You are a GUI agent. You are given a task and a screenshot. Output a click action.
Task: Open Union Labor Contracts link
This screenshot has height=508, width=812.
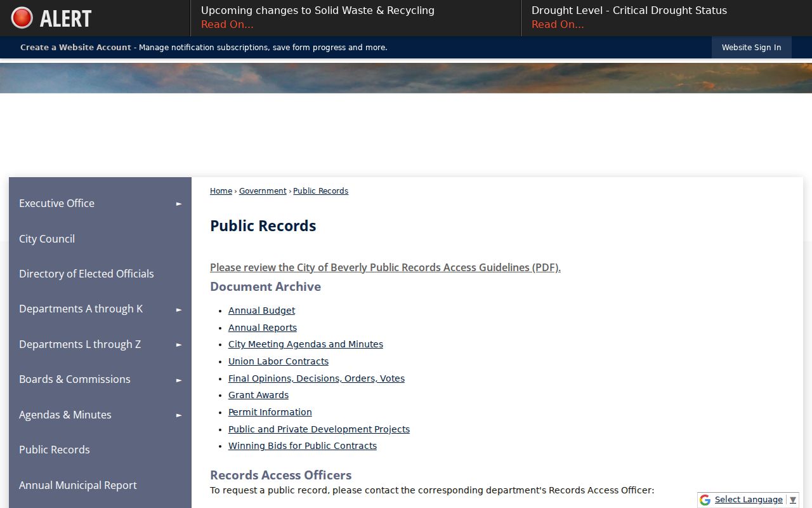tap(278, 361)
